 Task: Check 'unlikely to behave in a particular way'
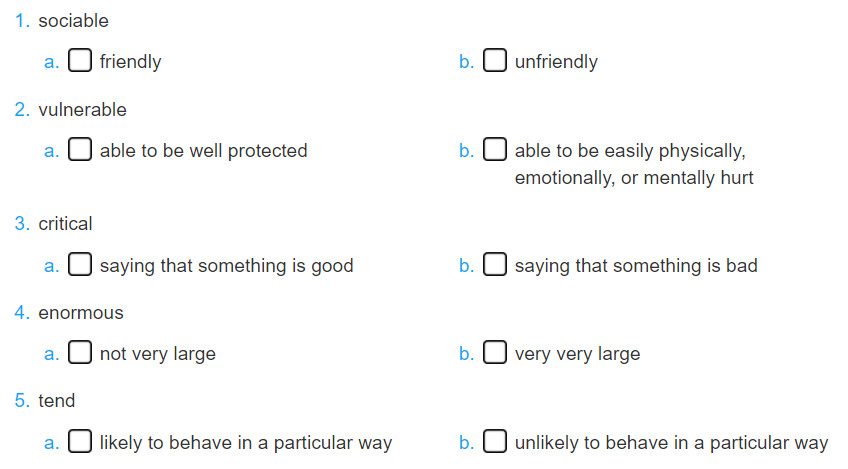(495, 441)
